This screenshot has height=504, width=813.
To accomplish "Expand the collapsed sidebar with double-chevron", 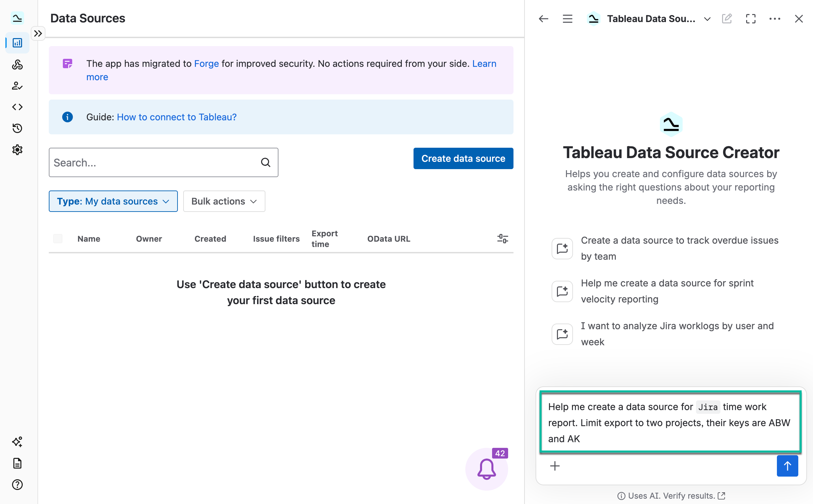I will (38, 33).
